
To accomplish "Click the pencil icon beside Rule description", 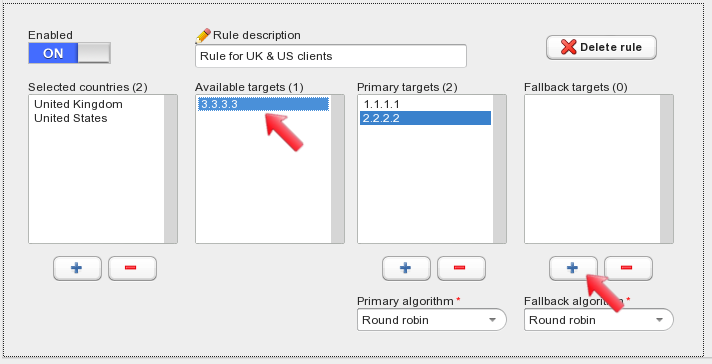I will (203, 35).
